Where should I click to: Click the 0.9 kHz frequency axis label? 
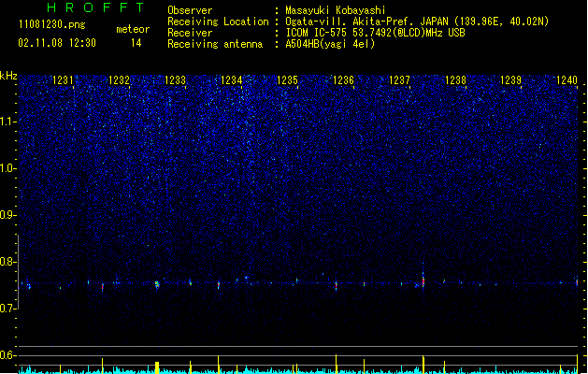point(8,215)
